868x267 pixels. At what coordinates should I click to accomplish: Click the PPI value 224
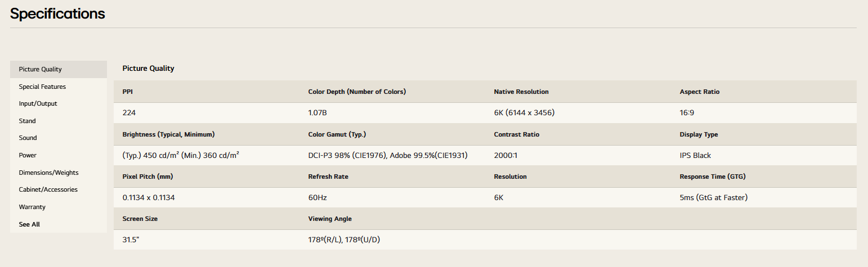pyautogui.click(x=129, y=113)
